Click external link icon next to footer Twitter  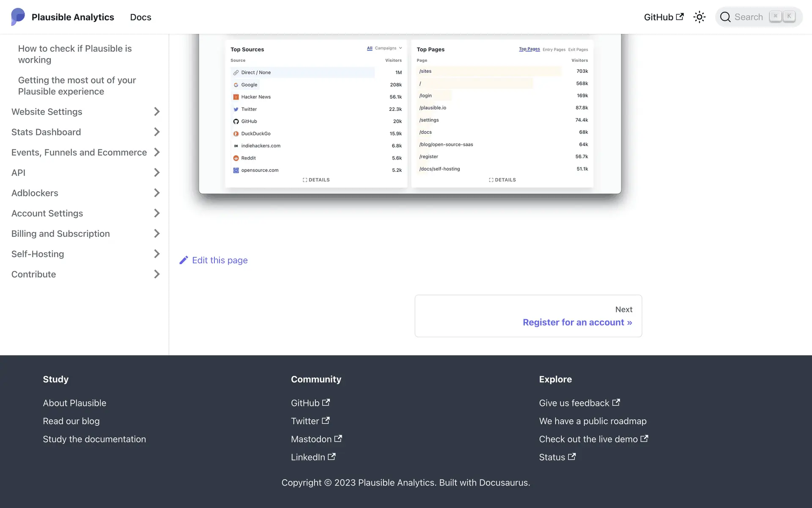(326, 421)
